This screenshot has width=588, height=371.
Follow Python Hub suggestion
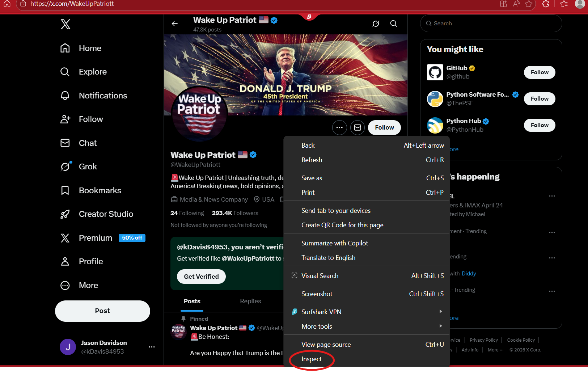540,125
